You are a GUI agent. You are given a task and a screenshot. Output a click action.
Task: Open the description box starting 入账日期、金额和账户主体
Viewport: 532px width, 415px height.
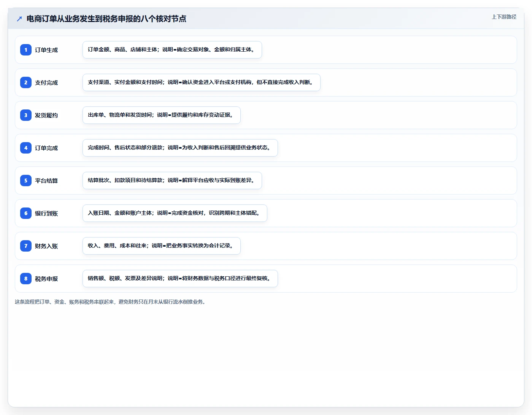click(x=175, y=213)
